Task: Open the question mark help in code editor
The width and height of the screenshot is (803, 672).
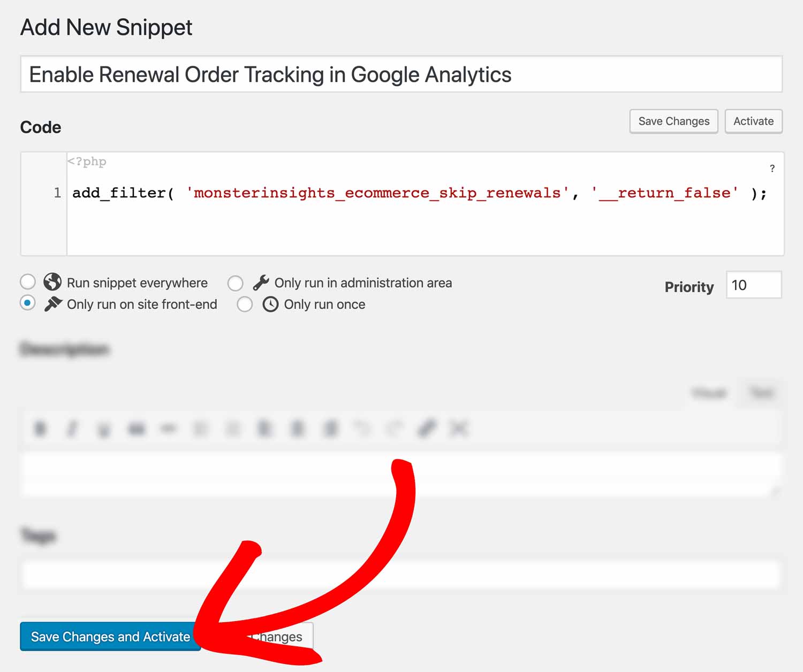Action: click(x=772, y=169)
